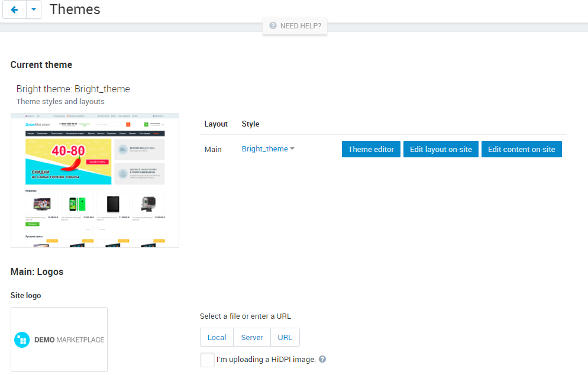Image resolution: width=588 pixels, height=375 pixels.
Task: Click the back arrow icon
Action: pos(14,9)
